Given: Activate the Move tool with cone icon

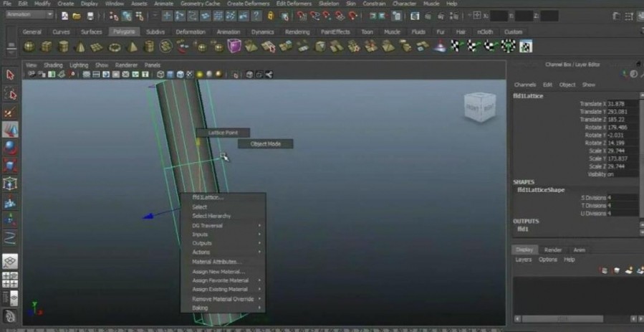Looking at the screenshot, I should (10, 130).
